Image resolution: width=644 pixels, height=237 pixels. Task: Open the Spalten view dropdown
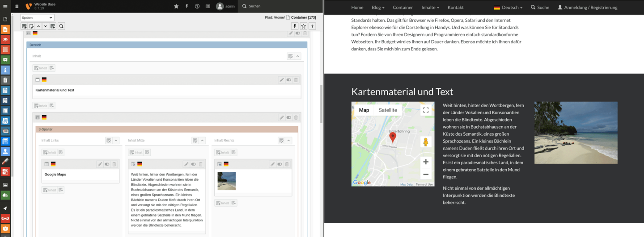pos(38,18)
